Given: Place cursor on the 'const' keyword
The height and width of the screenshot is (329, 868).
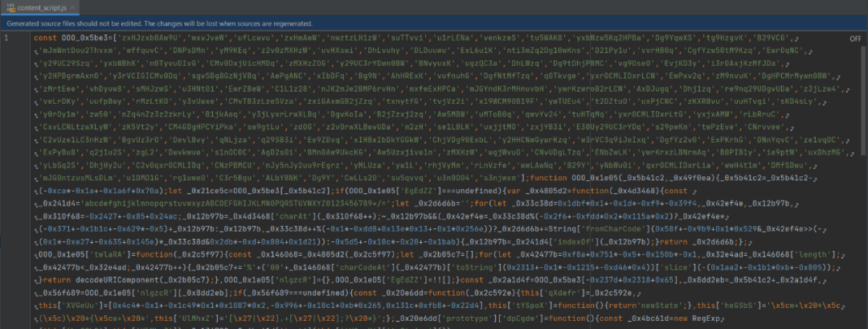Looking at the screenshot, I should pos(44,39).
